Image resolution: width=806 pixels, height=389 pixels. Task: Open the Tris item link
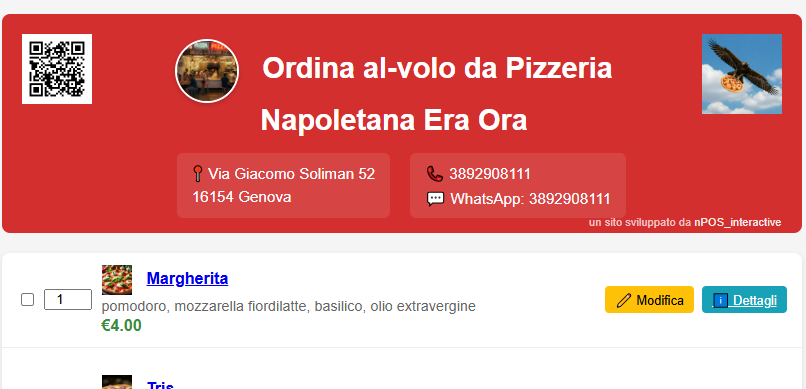pyautogui.click(x=160, y=384)
